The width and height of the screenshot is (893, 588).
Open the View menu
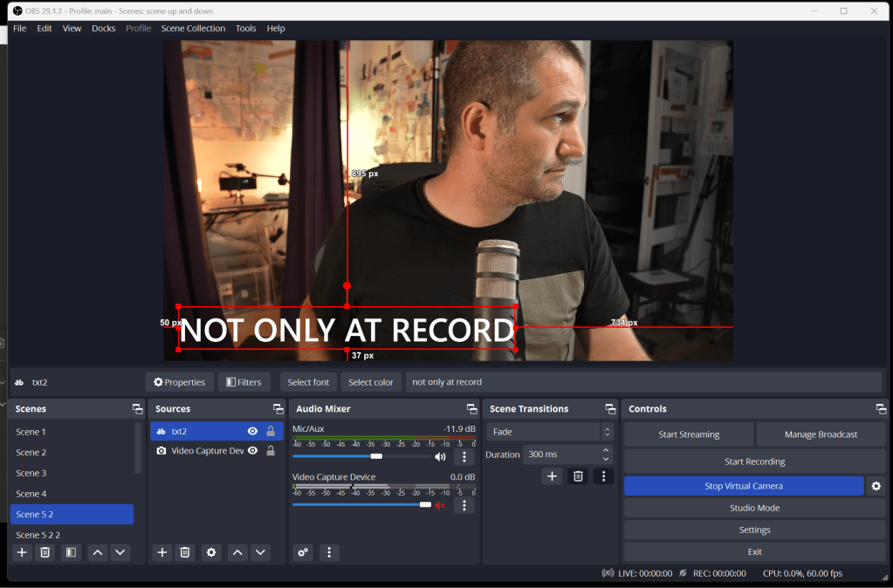72,29
